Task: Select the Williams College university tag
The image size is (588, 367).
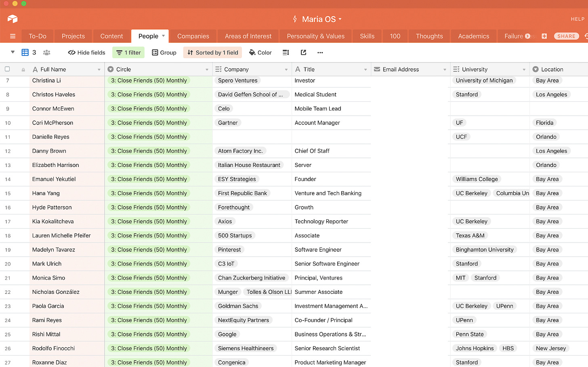Action: tap(477, 179)
